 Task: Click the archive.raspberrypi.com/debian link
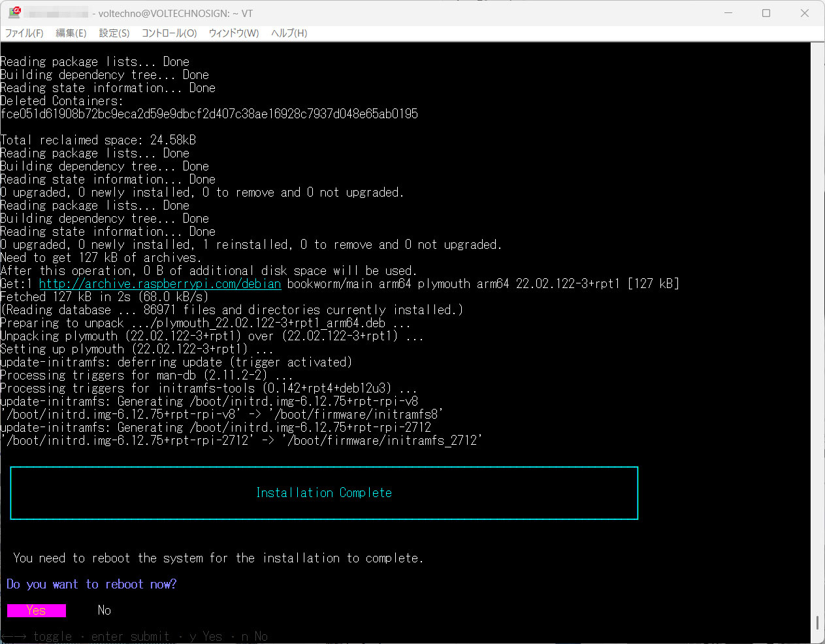(x=160, y=284)
